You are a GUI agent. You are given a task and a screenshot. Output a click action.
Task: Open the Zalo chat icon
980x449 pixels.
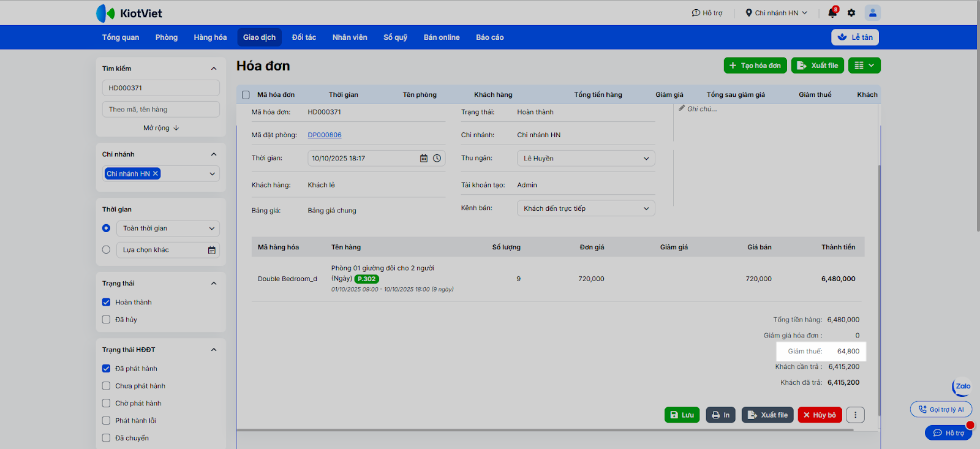[x=962, y=387]
